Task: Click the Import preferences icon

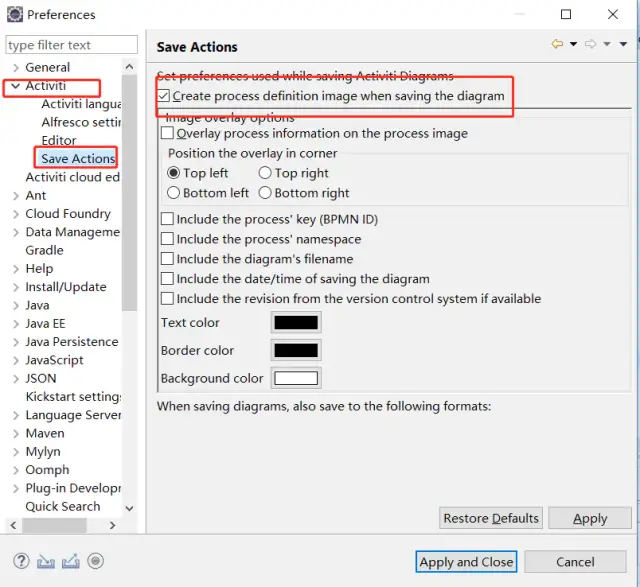Action: tap(46, 562)
